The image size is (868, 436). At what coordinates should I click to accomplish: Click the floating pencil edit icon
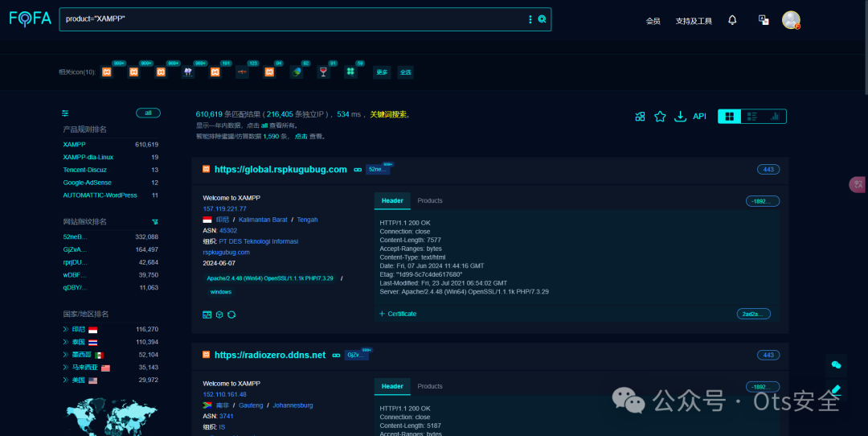pos(837,389)
